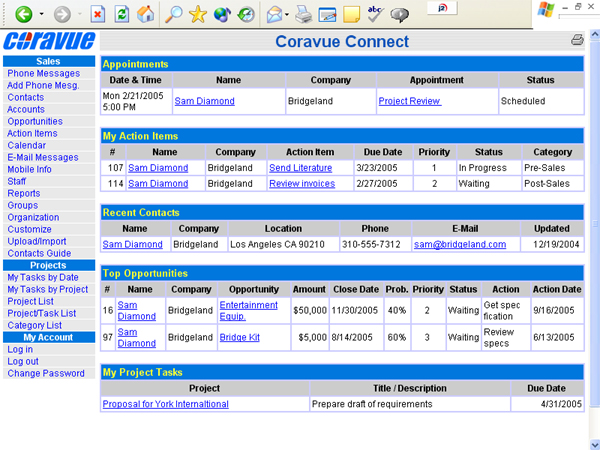The height and width of the screenshot is (450, 600).
Task: Open Sam Diamond link in Appointments table
Action: 204,101
